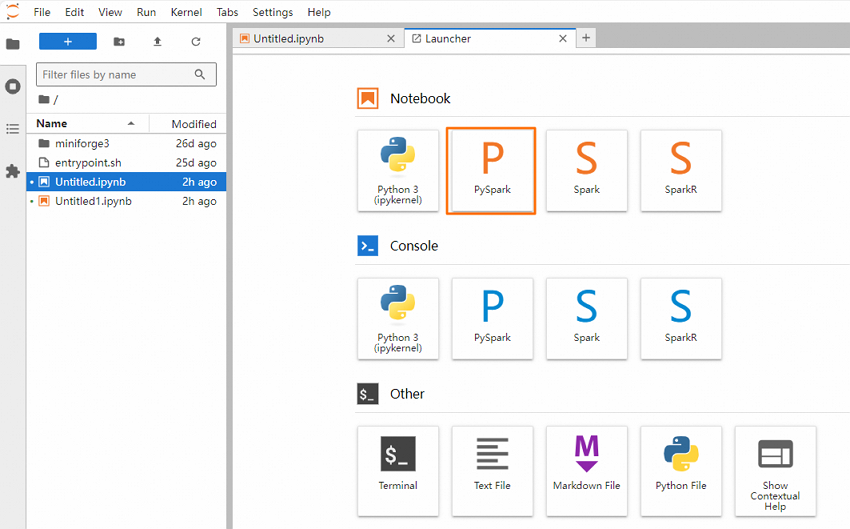The width and height of the screenshot is (850, 529).
Task: Select Untitled1.ipynb in the file list
Action: point(93,201)
